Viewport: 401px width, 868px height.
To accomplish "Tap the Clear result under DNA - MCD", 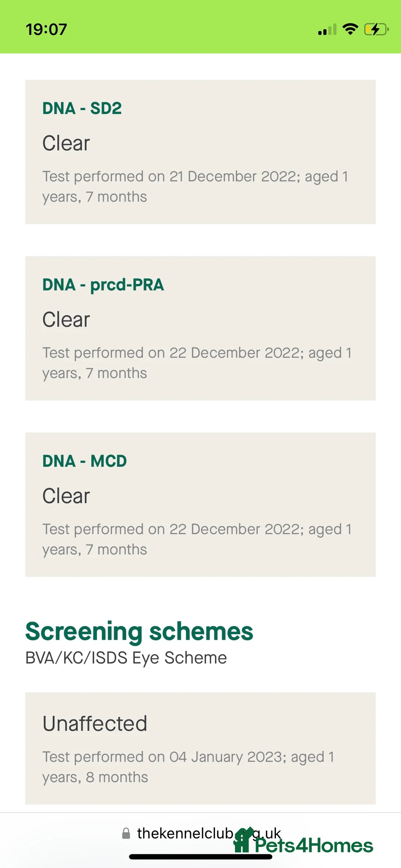I will click(66, 496).
